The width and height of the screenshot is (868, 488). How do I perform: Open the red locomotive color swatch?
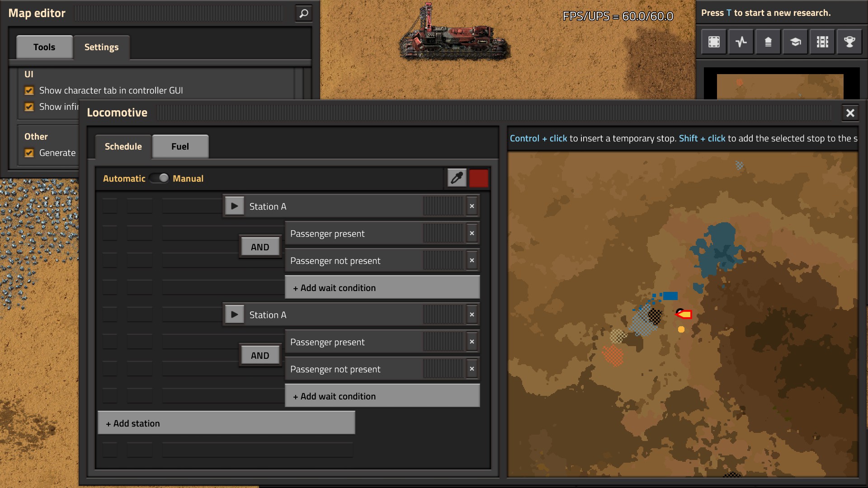(x=479, y=178)
